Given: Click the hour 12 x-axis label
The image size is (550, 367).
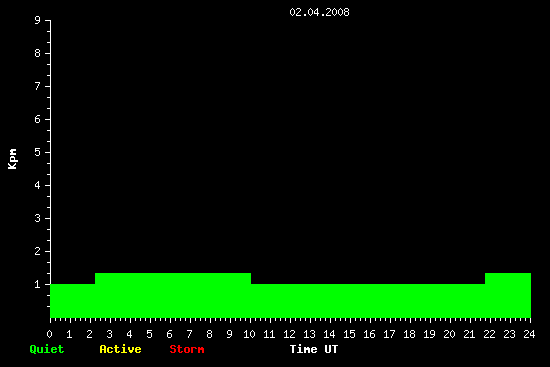Looking at the screenshot, I should [289, 334].
